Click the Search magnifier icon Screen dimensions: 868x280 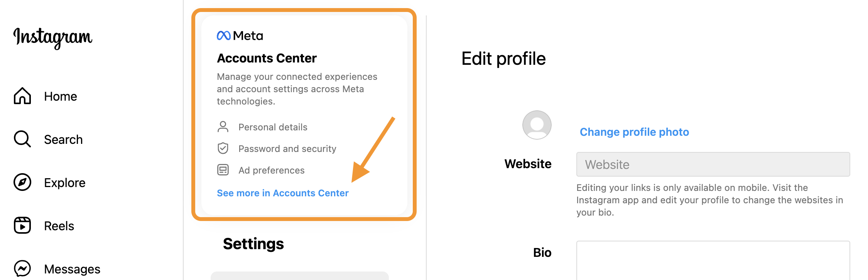tap(22, 139)
